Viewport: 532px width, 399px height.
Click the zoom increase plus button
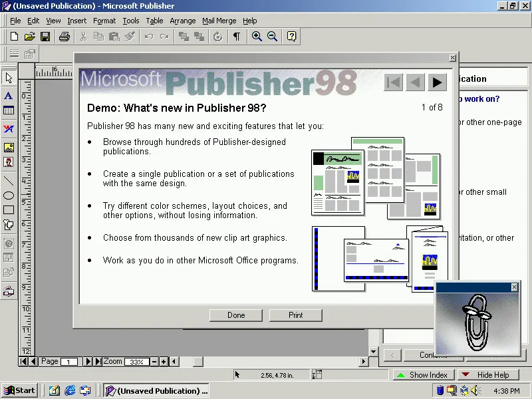tap(164, 362)
